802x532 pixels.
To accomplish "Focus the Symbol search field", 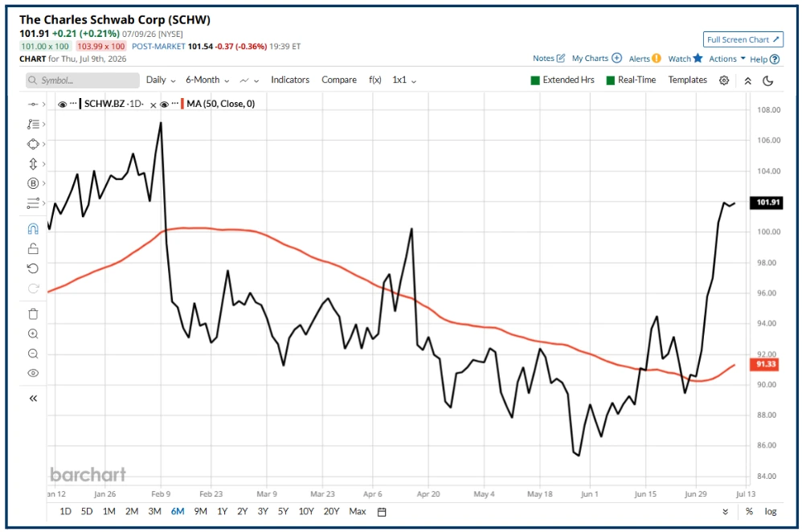I will point(83,80).
